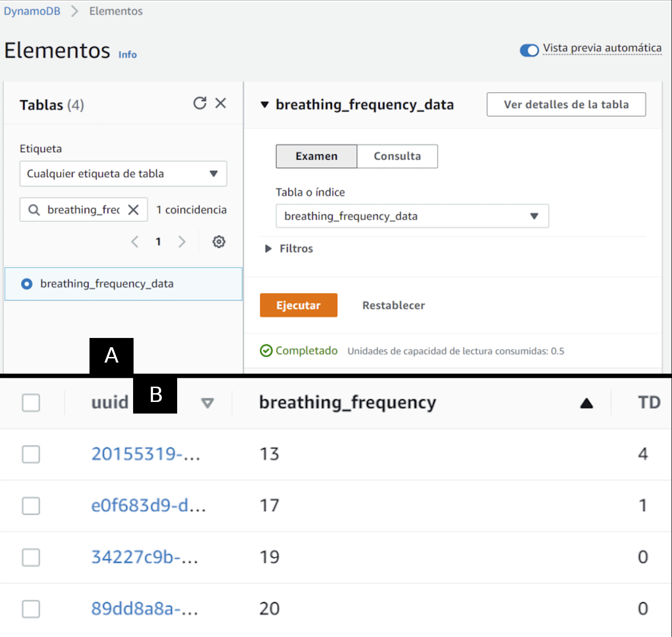Check the row 89dd8a8a checkbox
This screenshot has width=672, height=637.
coord(31,609)
